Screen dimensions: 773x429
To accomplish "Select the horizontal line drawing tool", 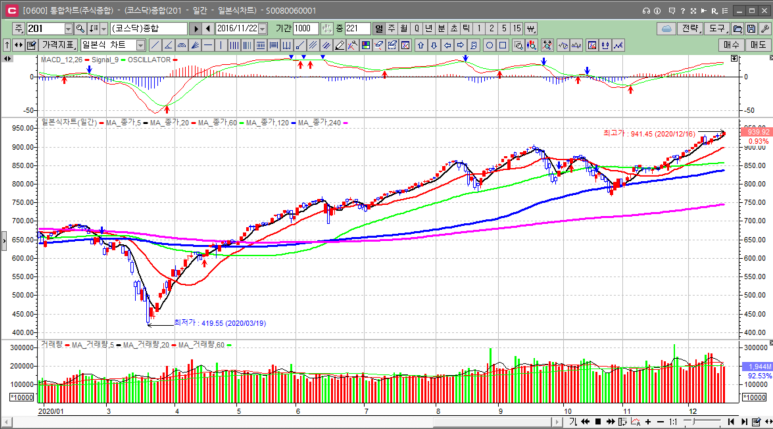I will [x=208, y=45].
